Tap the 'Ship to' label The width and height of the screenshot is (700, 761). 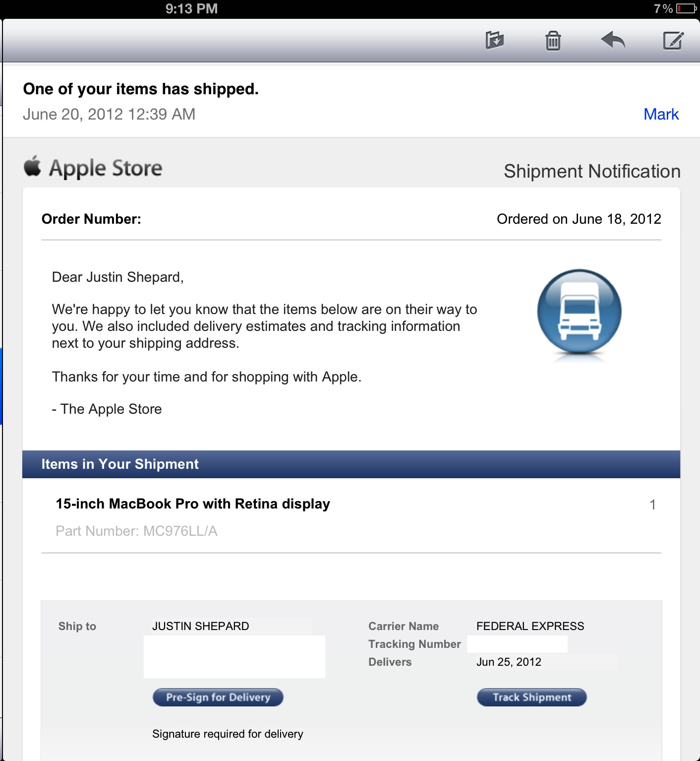point(77,626)
